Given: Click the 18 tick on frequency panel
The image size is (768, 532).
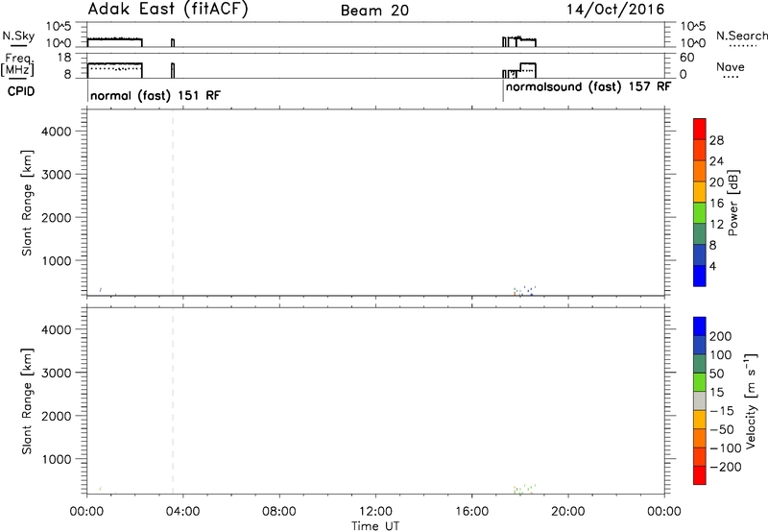Looking at the screenshot, I should pos(64,58).
